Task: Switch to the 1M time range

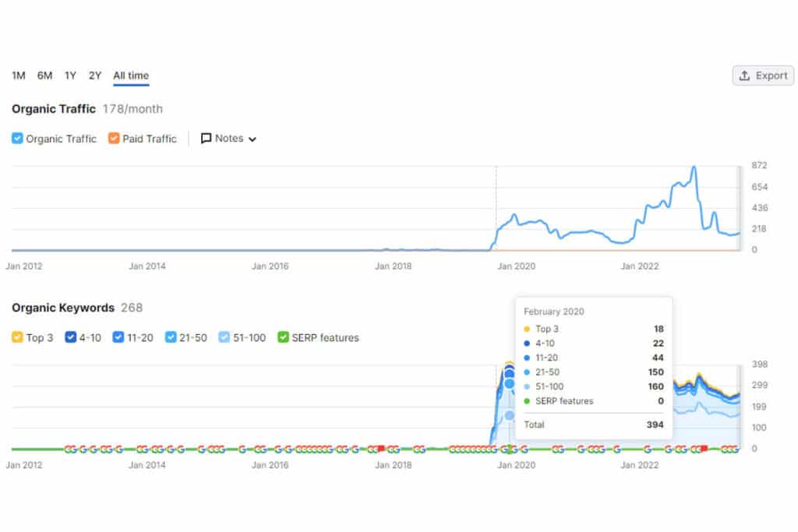Action: (19, 76)
